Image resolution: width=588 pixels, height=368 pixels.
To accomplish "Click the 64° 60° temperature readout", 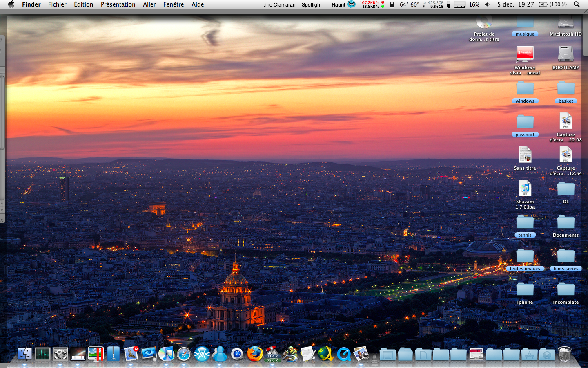I will [410, 4].
